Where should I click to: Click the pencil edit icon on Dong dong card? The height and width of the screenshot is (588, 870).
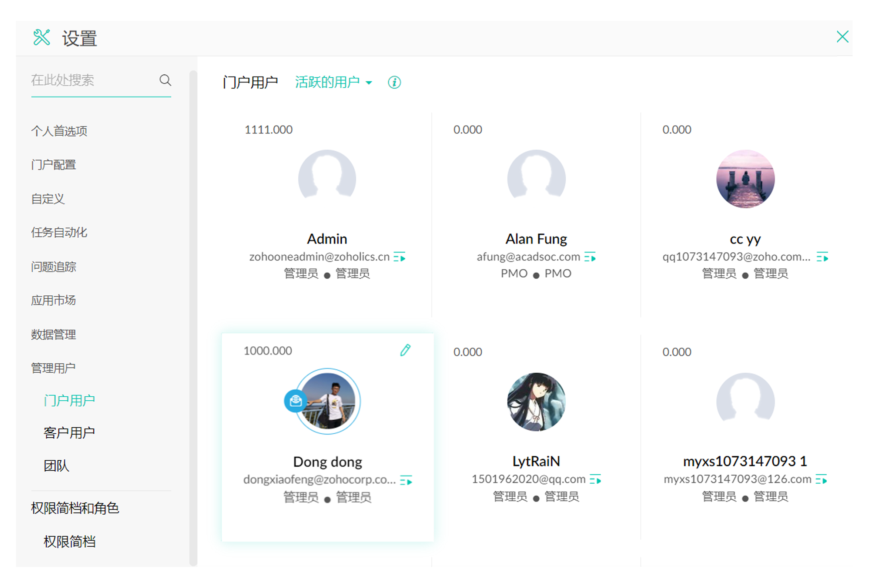click(405, 350)
